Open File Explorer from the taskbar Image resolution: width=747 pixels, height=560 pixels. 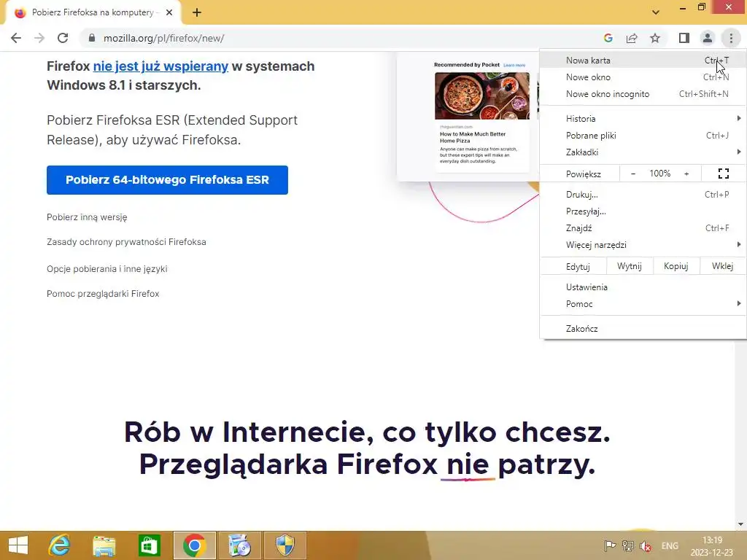tap(104, 545)
